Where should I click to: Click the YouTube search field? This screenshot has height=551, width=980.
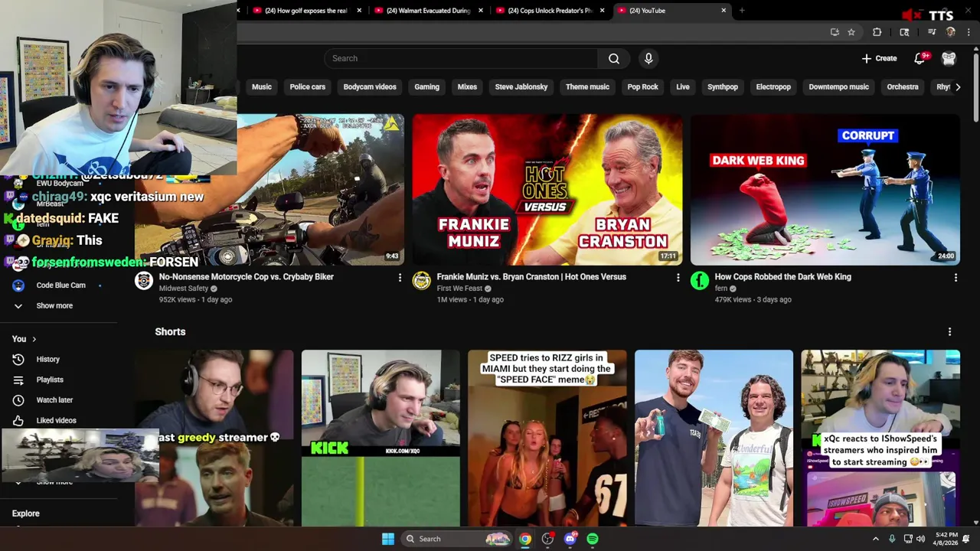(461, 58)
